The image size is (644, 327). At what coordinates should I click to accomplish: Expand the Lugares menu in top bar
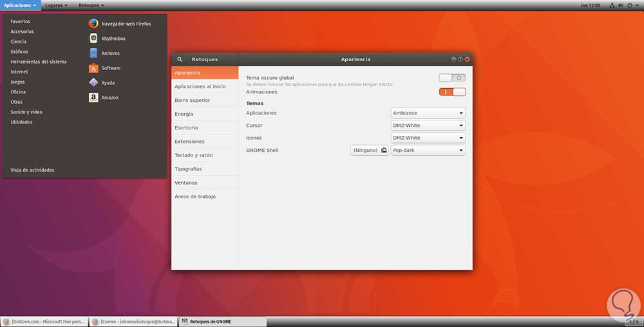coord(56,5)
